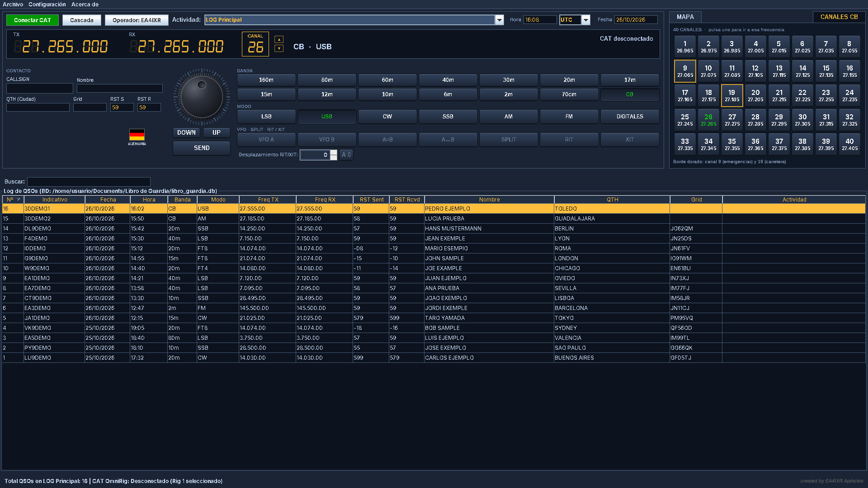Click the Buscar search field
Screen dimensions: 868x488
pyautogui.click(x=89, y=182)
